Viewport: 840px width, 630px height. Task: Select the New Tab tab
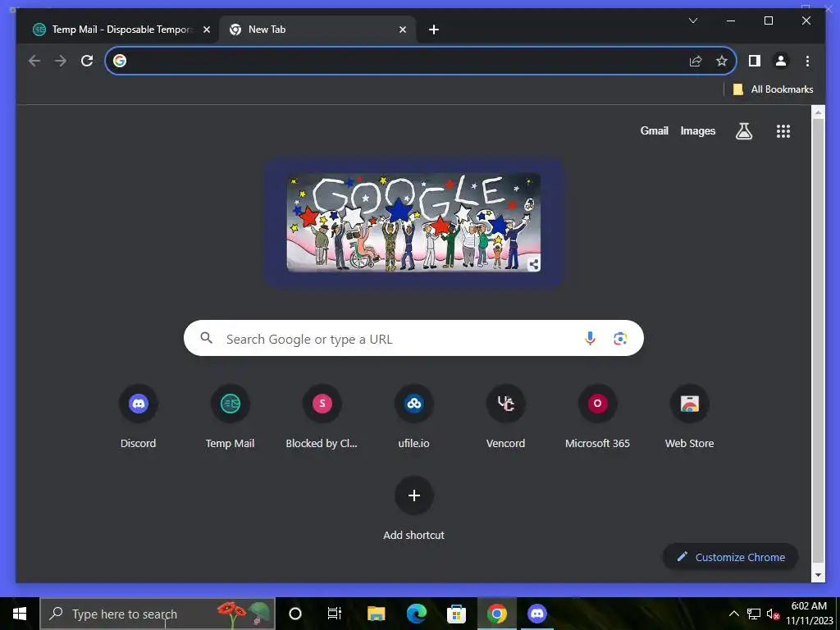pos(317,30)
